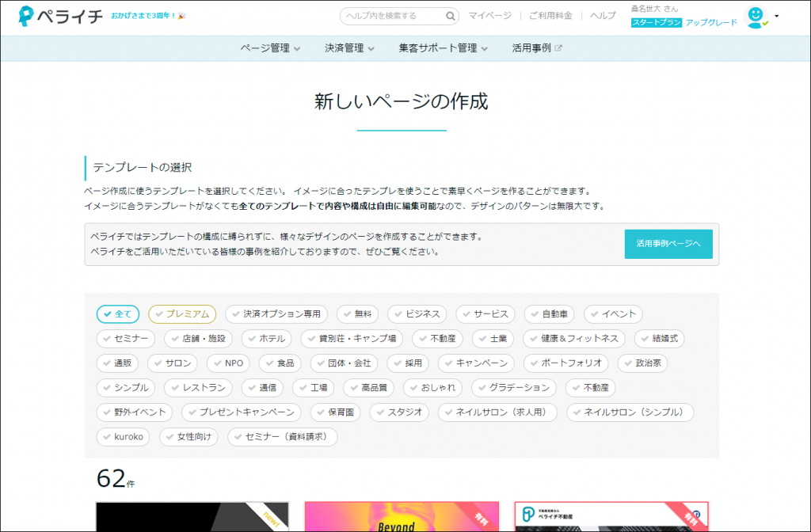Click the 活用事例ページへ button
The width and height of the screenshot is (811, 532).
[x=668, y=244]
